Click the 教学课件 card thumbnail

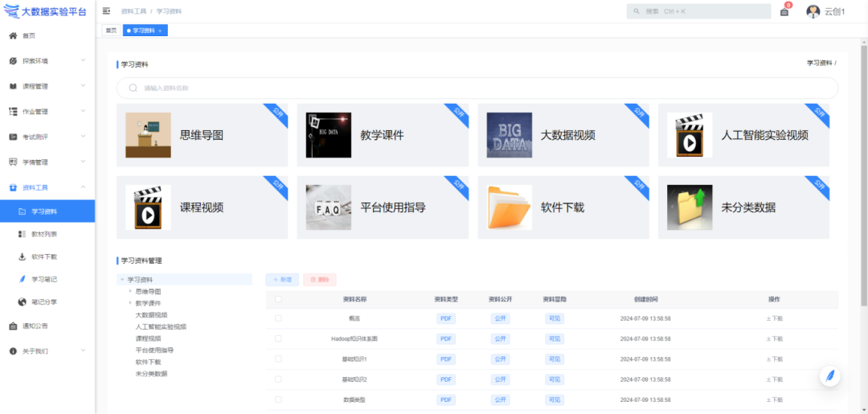(328, 135)
